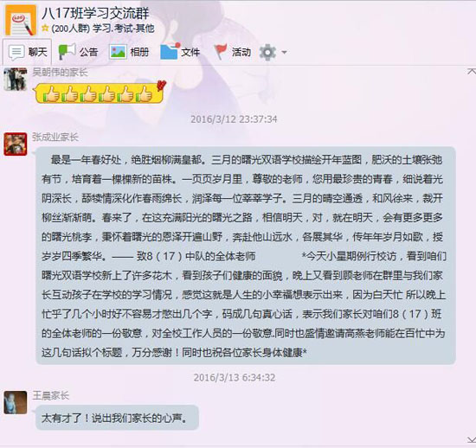The image size is (476, 448).
Task: Open the photo album picture icon
Action: point(118,52)
